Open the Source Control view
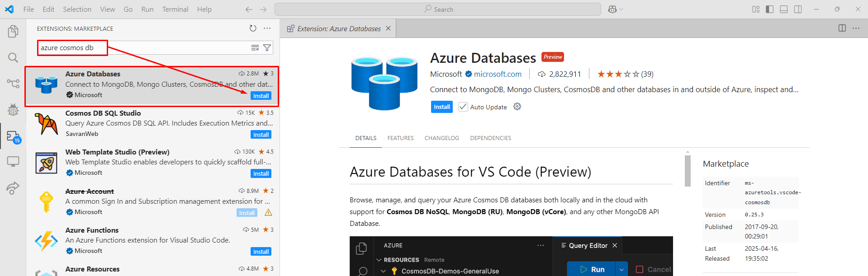Viewport: 868px width, 276px height. point(13,84)
